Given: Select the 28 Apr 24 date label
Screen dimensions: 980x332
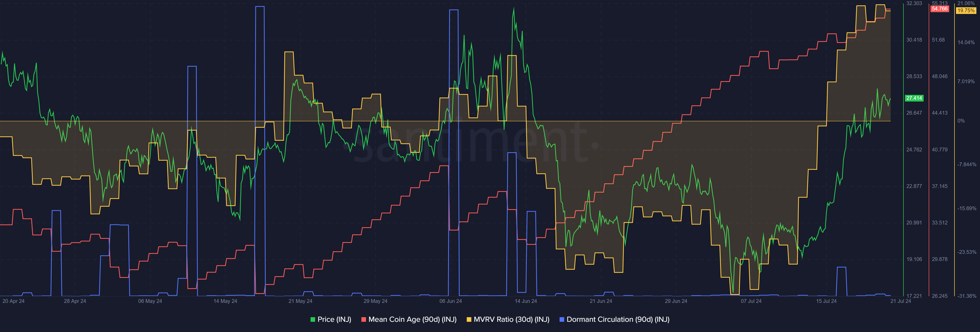Looking at the screenshot, I should click(x=75, y=301).
